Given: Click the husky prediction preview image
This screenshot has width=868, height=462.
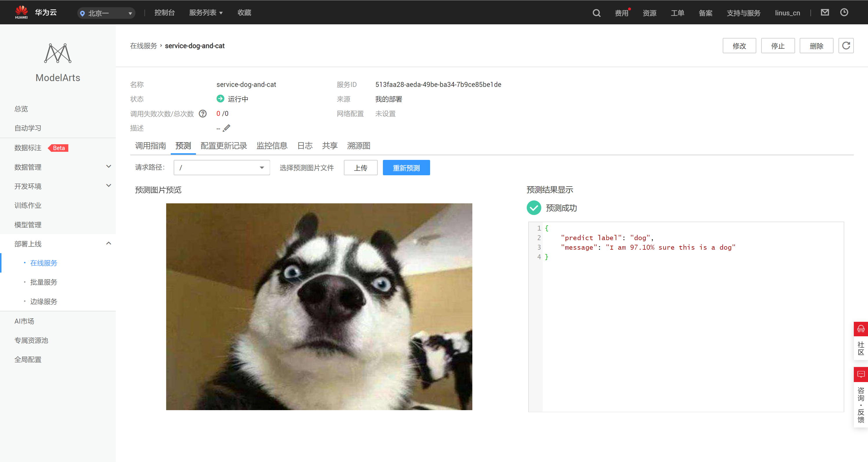Looking at the screenshot, I should (x=319, y=306).
